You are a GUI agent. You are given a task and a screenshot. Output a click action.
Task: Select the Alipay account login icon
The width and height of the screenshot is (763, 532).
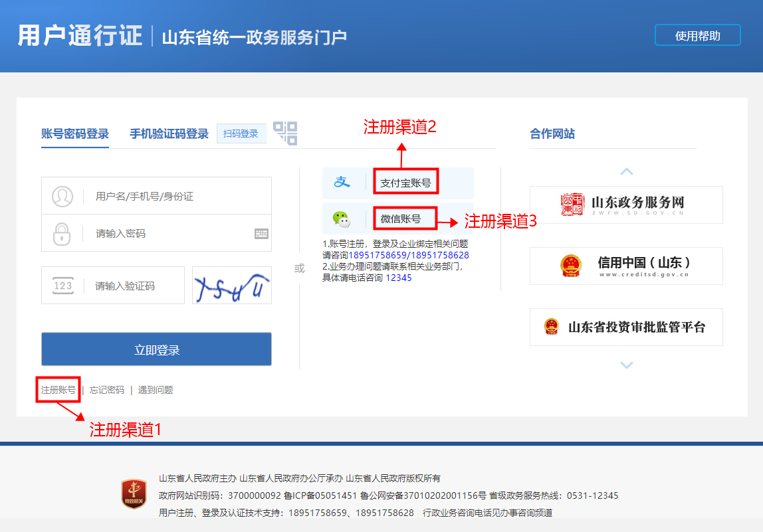(342, 181)
